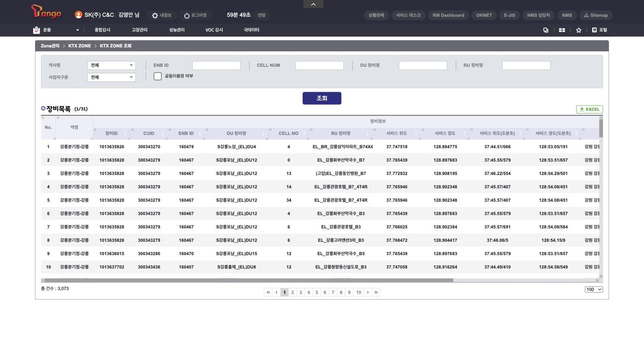Screen dimensions: 644x350
Task: Go to the first page with «
Action: click(x=268, y=292)
